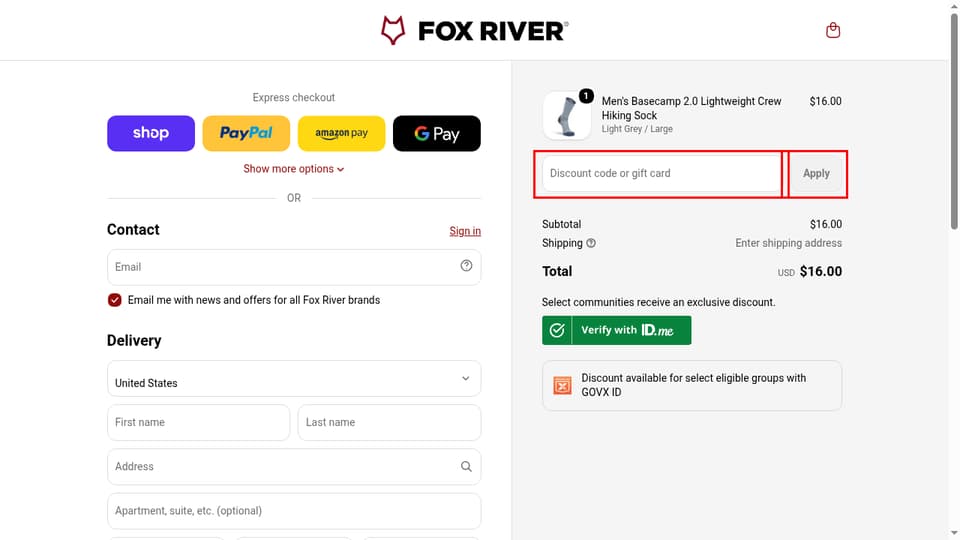Click the sock product thumbnail
The image size is (960, 540).
coord(566,116)
